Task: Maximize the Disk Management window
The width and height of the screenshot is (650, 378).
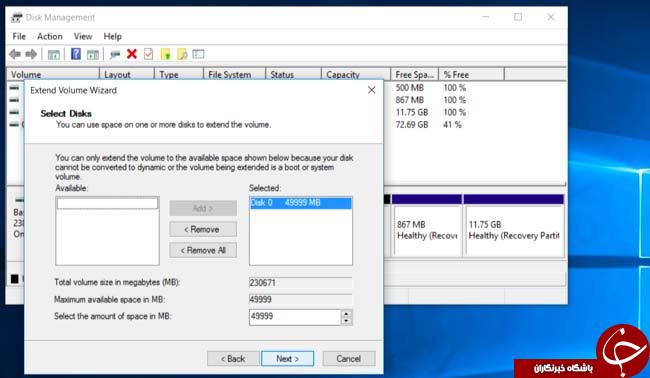Action: (518, 17)
